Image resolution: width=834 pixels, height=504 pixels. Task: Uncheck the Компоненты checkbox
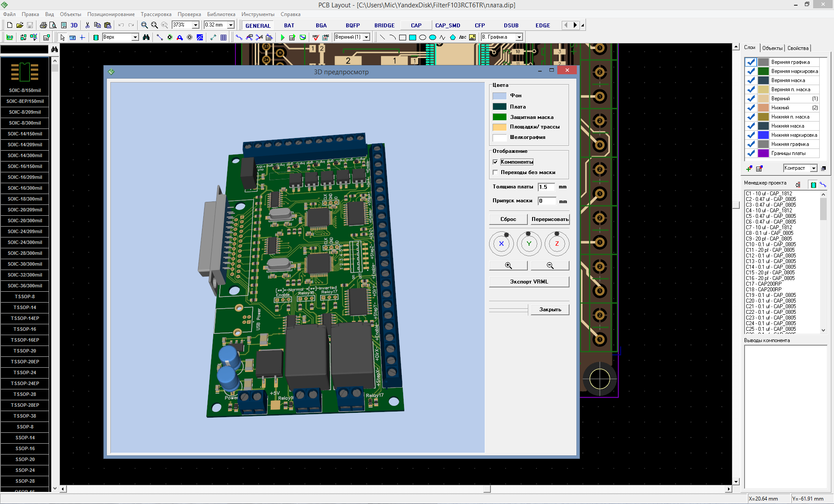pyautogui.click(x=495, y=162)
